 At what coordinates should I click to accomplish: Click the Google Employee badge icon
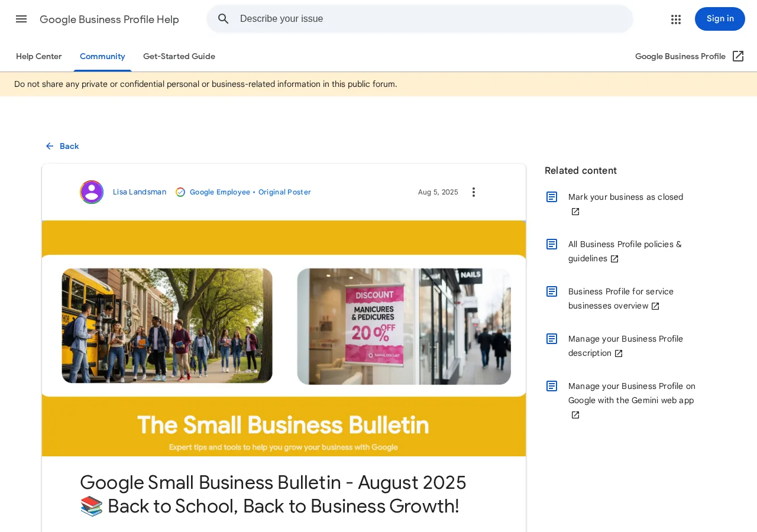(180, 192)
